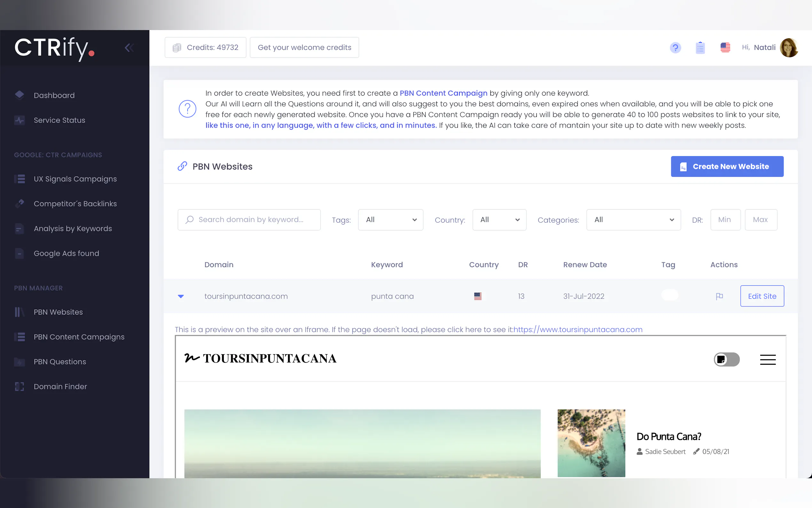Click the flag icon in Actions column
Image resolution: width=812 pixels, height=508 pixels.
719,296
